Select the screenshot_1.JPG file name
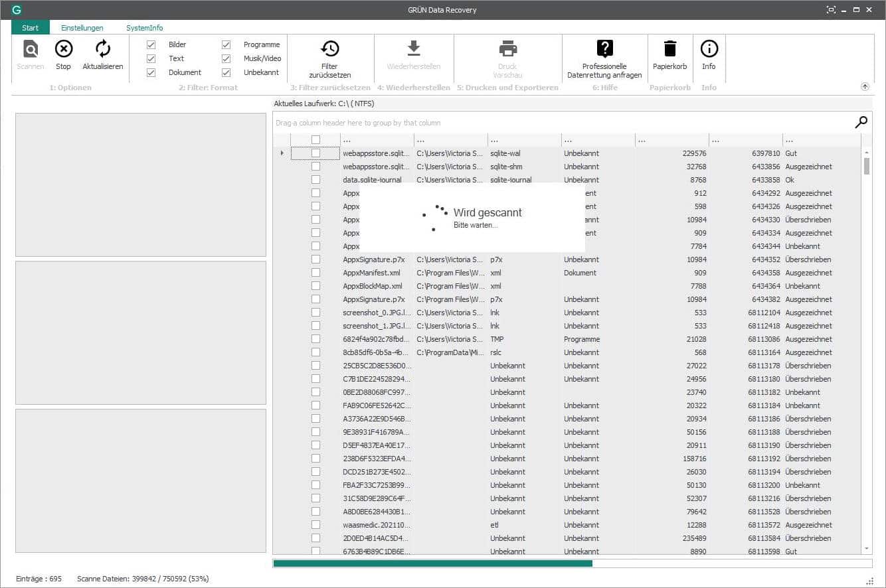Image resolution: width=886 pixels, height=588 pixels. (377, 326)
